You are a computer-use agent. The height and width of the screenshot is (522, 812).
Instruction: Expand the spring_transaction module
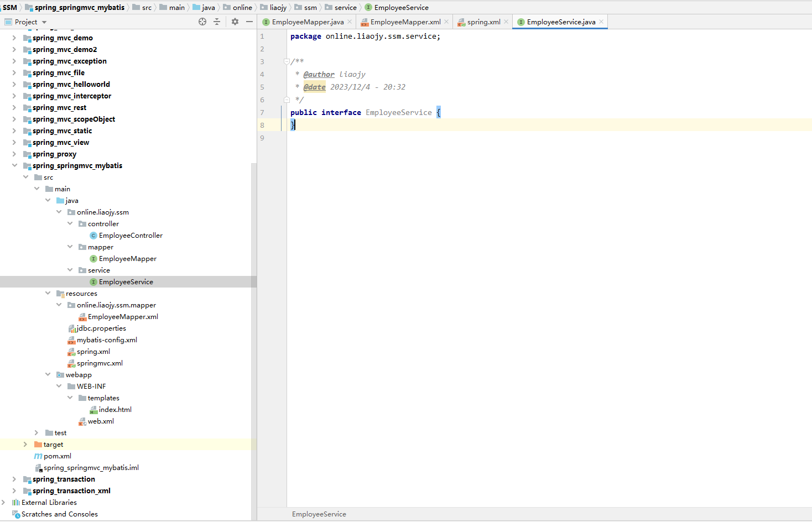click(14, 479)
